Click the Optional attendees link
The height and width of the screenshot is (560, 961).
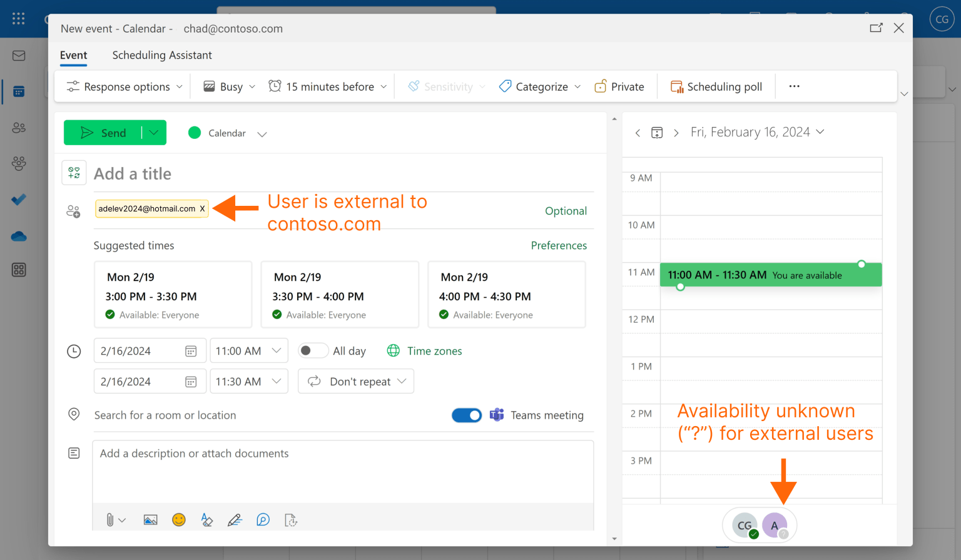566,211
